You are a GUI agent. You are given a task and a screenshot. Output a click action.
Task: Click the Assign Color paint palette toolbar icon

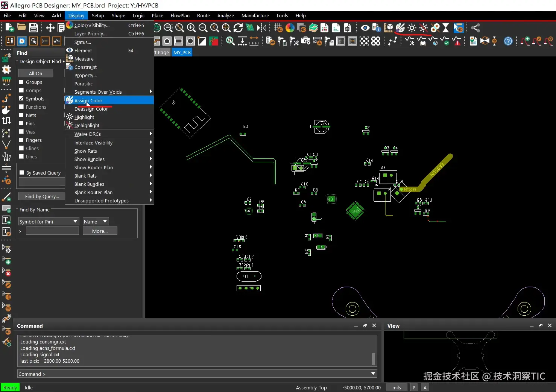pyautogui.click(x=400, y=27)
